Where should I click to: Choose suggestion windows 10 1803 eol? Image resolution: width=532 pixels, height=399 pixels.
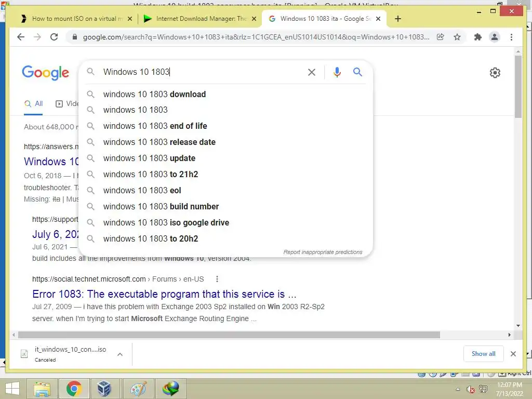[225, 190]
